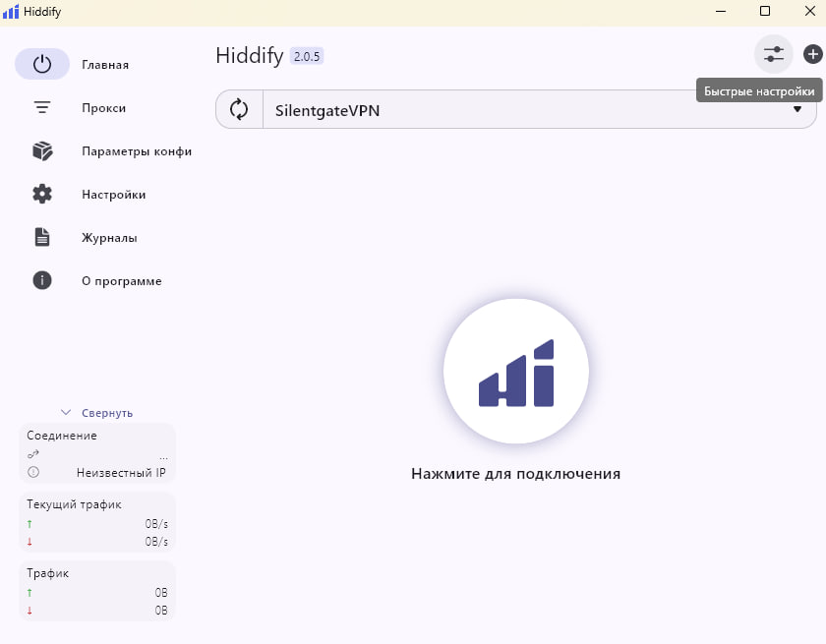This screenshot has width=826, height=644.
Task: Select Главная menu label
Action: tap(105, 65)
